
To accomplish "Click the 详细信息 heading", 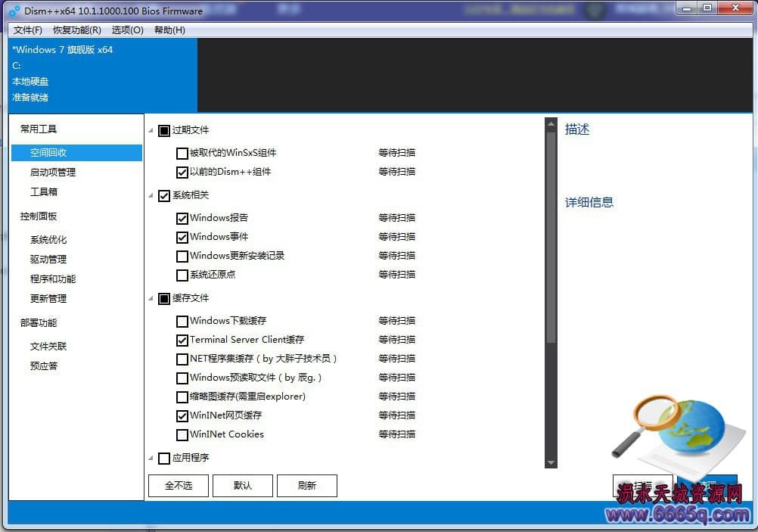I will tap(589, 202).
